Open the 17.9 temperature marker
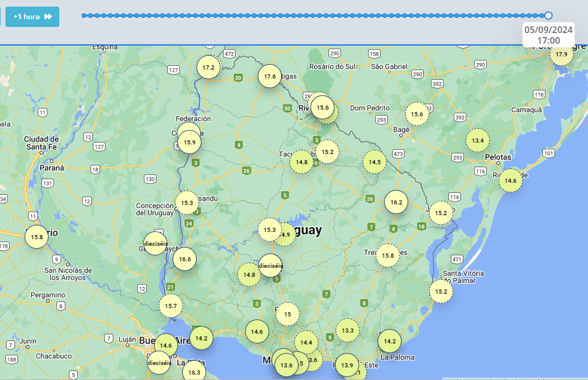 coord(561,55)
